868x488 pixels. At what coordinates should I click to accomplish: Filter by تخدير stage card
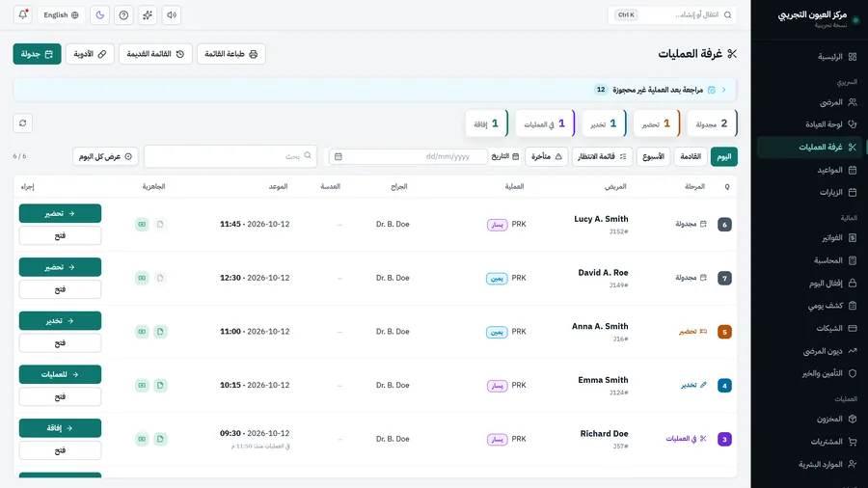pos(605,123)
